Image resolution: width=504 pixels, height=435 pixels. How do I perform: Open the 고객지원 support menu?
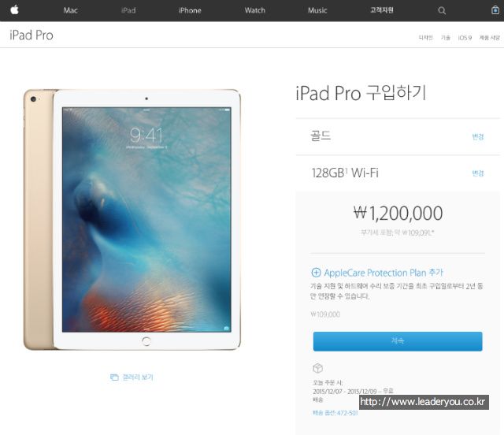(x=382, y=10)
